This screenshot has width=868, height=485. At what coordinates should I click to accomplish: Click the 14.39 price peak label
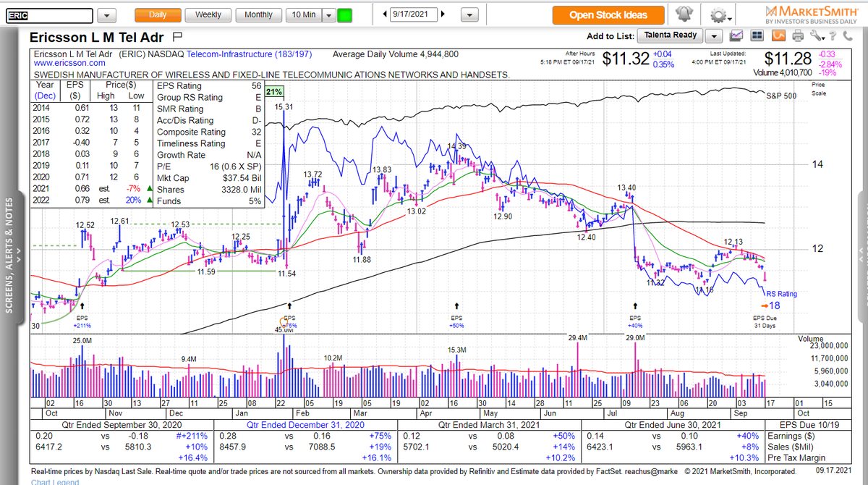457,146
